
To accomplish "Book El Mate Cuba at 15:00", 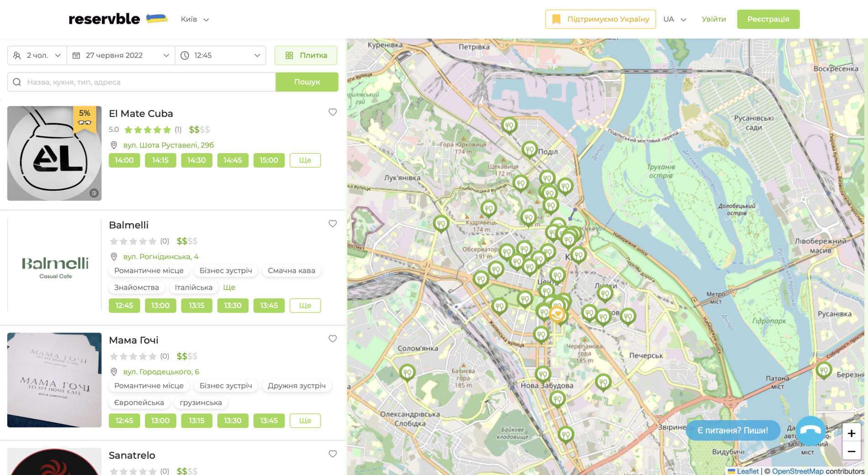I will coord(269,160).
